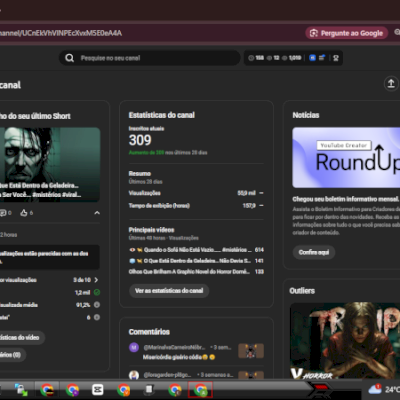Click the Visualizações value 55,9 mil

point(246,193)
